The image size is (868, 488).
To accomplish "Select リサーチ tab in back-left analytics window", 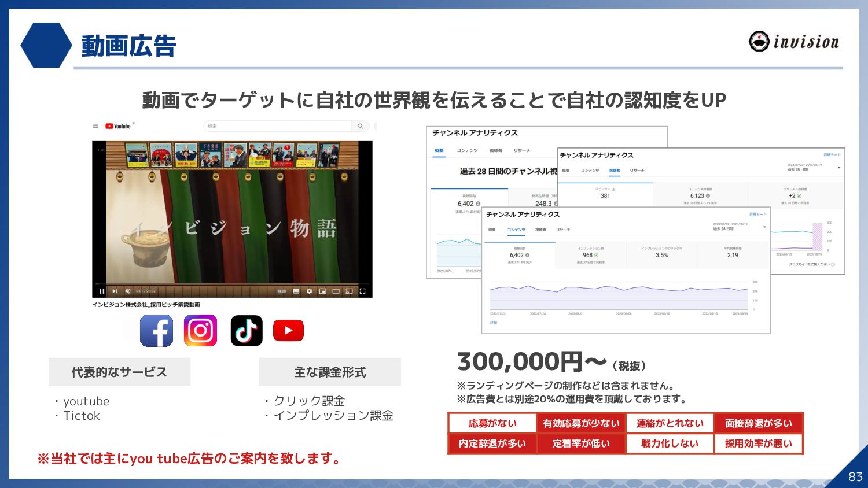I will (521, 150).
